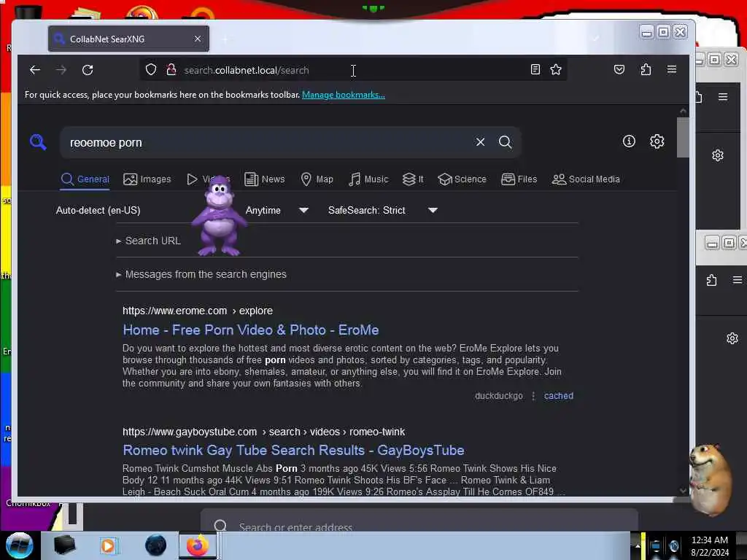
Task: Expand the Search URL section
Action: point(149,241)
